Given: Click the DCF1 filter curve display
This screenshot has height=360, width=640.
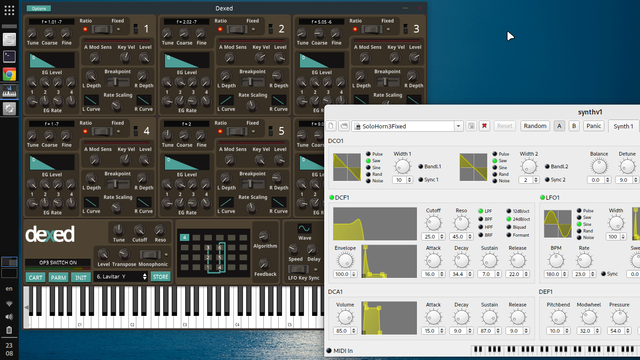Looking at the screenshot, I should (375, 224).
